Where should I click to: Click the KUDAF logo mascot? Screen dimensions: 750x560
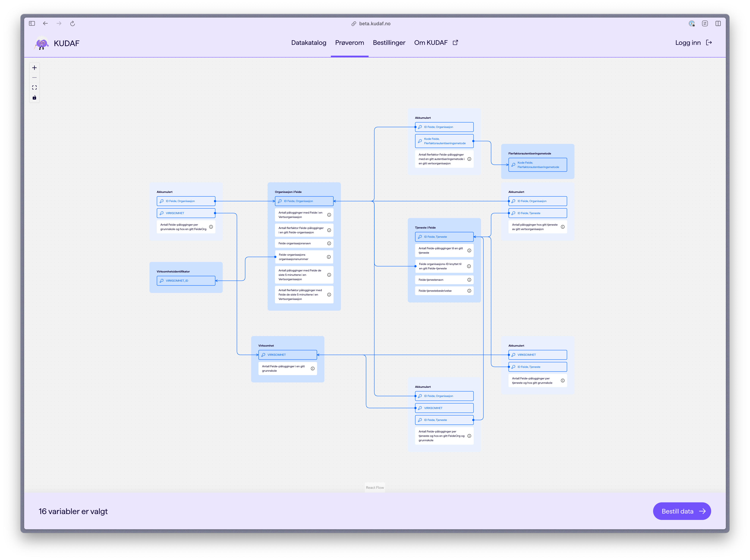[42, 43]
